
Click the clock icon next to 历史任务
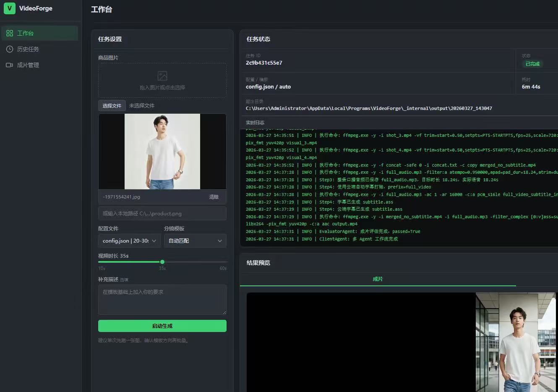pyautogui.click(x=9, y=49)
